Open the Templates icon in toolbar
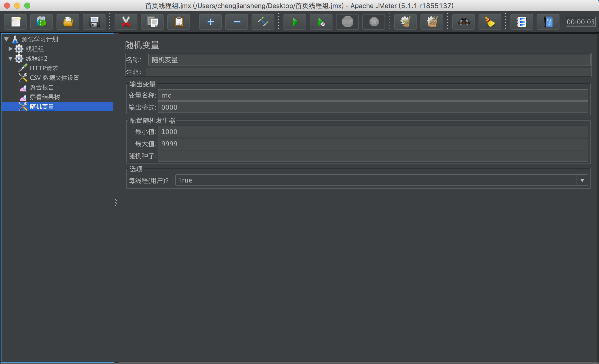 pyautogui.click(x=42, y=22)
